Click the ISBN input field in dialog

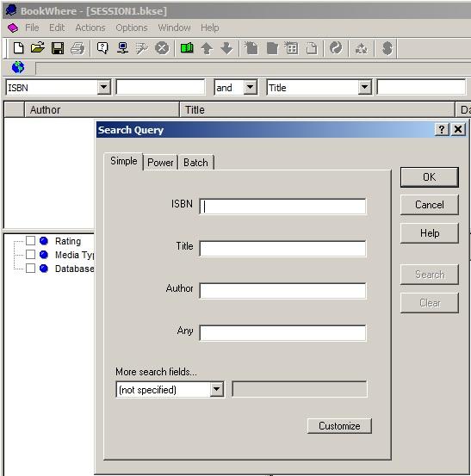pyautogui.click(x=282, y=207)
